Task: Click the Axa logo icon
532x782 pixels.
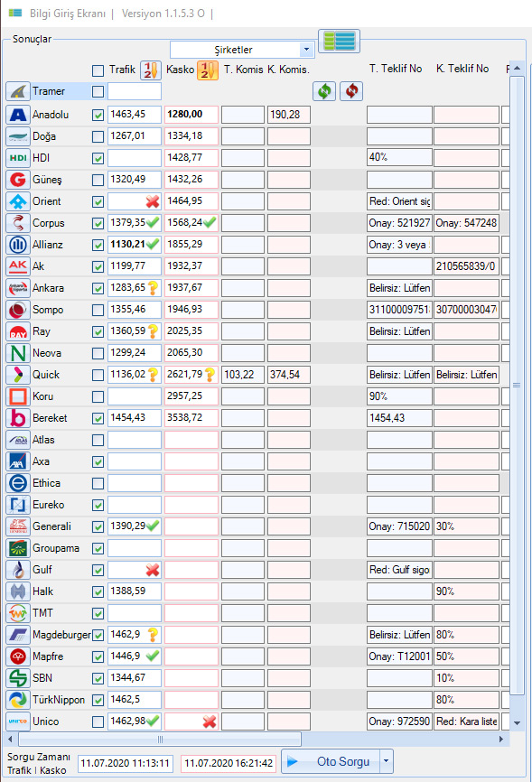Action: 18,461
